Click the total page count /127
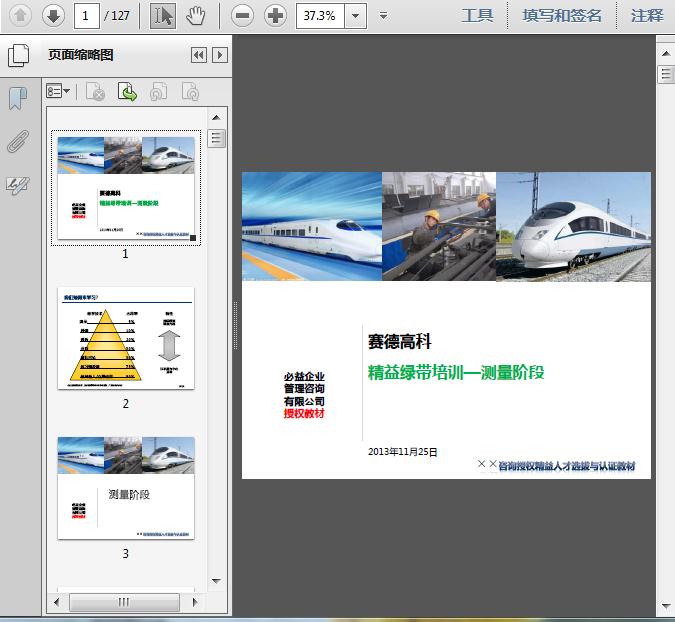 coord(117,16)
